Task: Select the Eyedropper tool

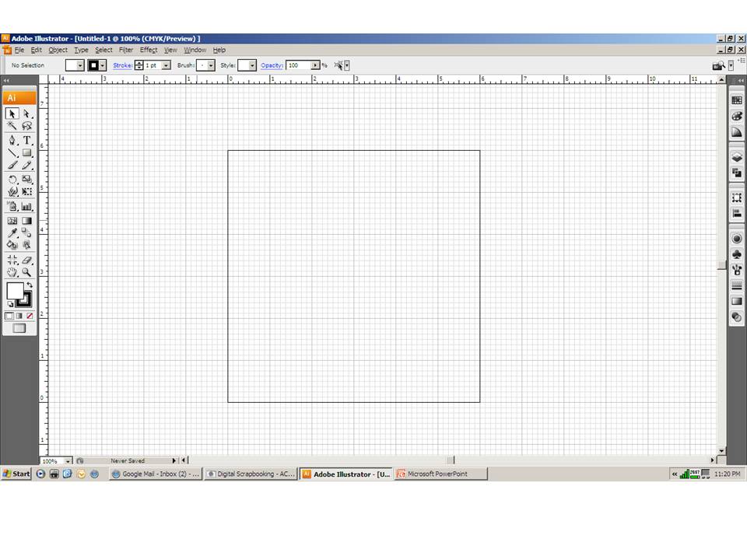Action: pos(12,233)
